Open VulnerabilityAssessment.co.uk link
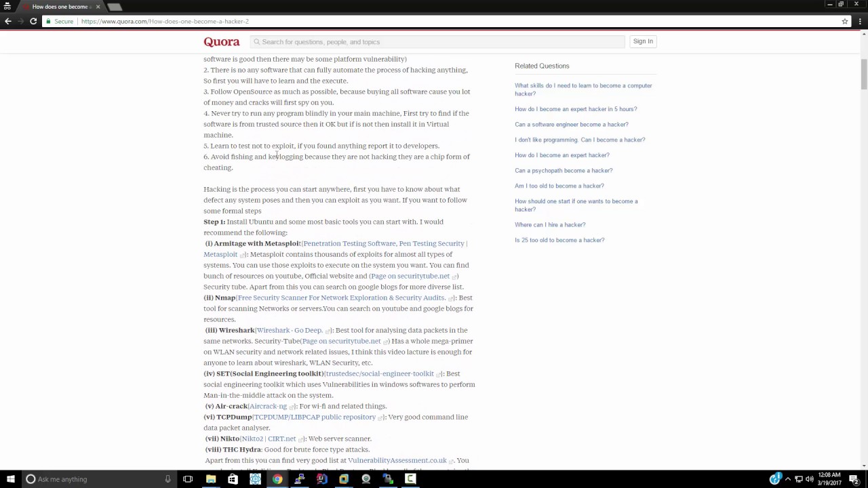This screenshot has height=488, width=868. pyautogui.click(x=397, y=460)
